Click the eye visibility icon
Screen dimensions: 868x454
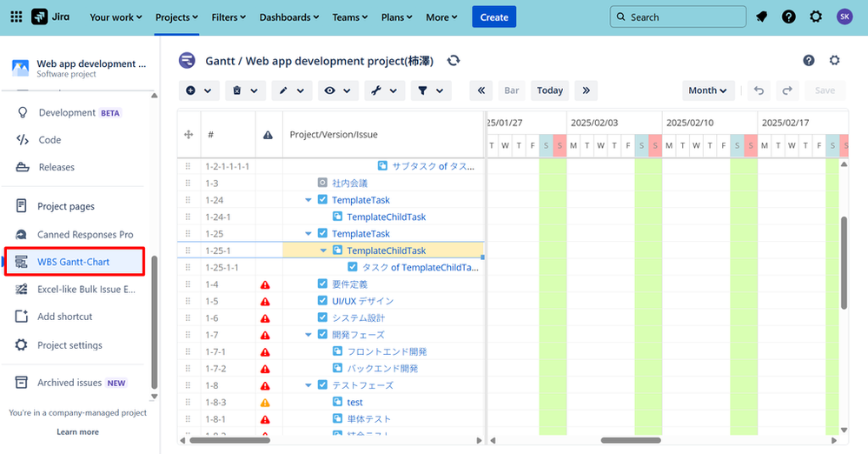point(330,90)
